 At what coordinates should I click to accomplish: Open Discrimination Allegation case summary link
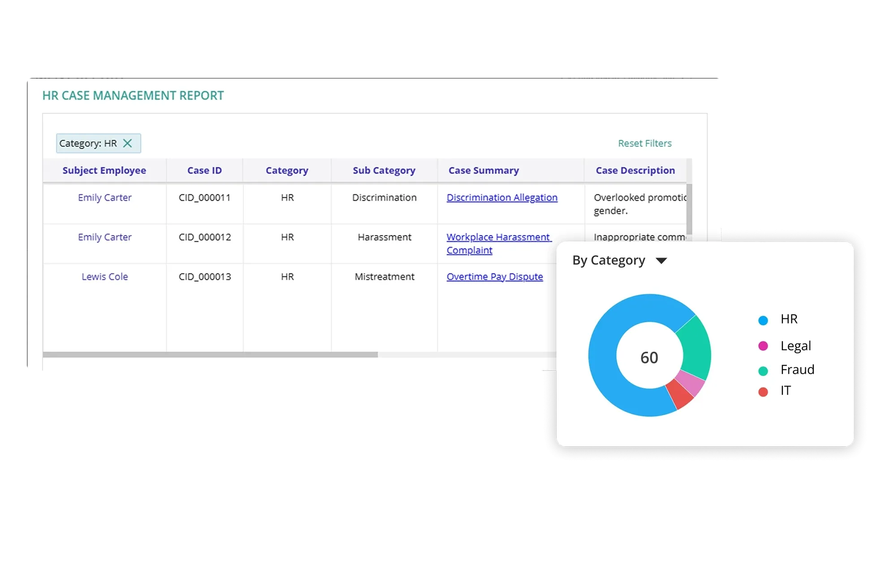point(502,197)
